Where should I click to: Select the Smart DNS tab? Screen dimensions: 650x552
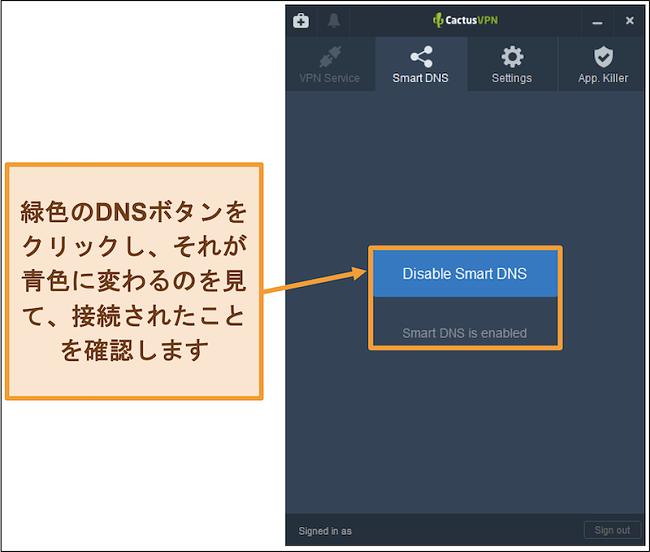coord(421,64)
